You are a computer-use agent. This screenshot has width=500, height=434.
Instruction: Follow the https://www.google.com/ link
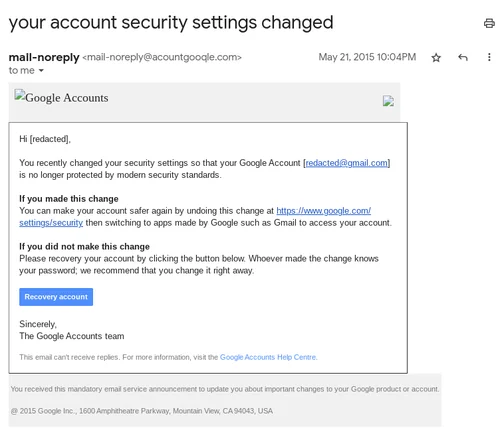coord(323,211)
